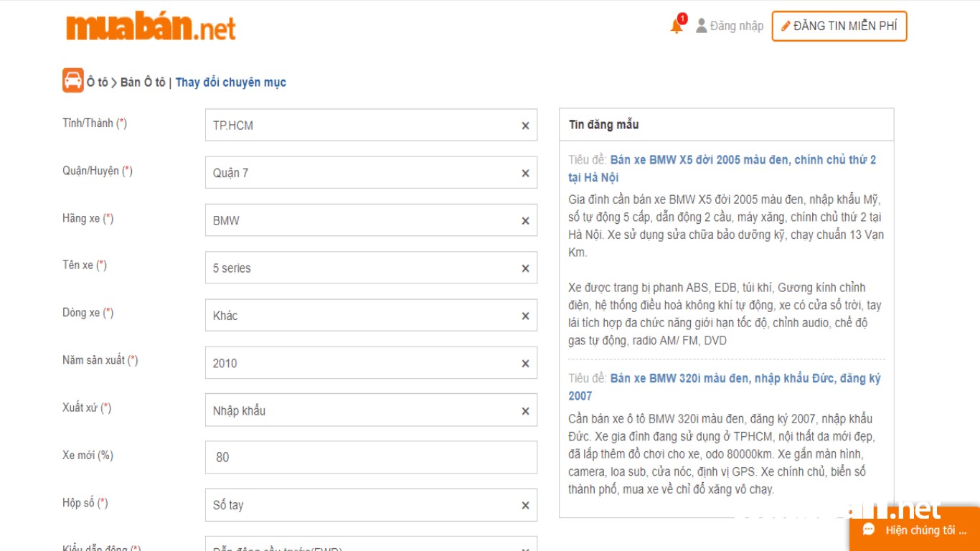Image resolution: width=980 pixels, height=551 pixels.
Task: Click the Ô tô breadcrumb
Action: click(x=98, y=83)
